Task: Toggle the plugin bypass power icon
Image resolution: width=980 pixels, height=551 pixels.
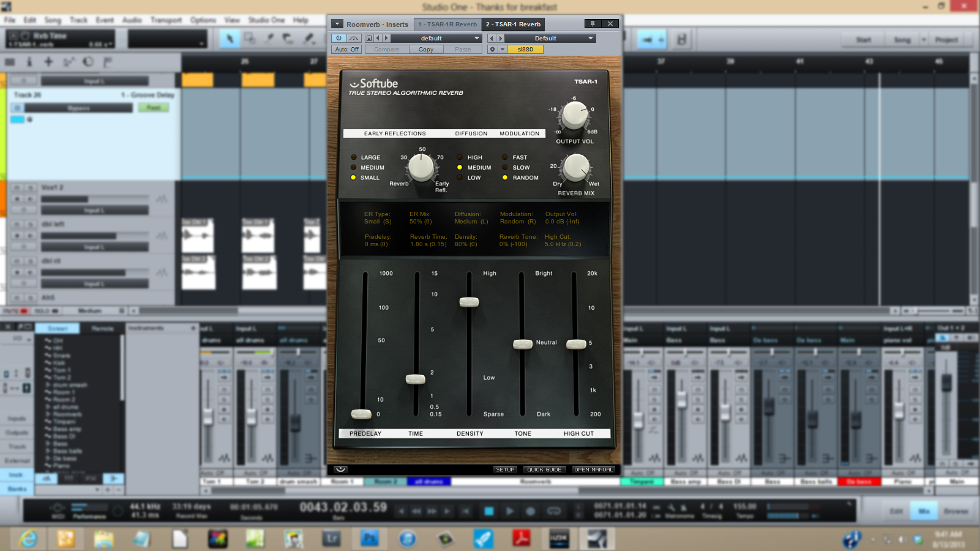Action: coord(339,38)
